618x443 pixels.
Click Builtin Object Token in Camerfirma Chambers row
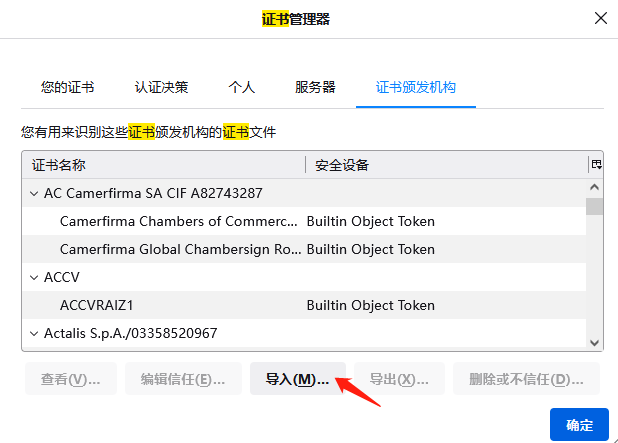point(370,222)
